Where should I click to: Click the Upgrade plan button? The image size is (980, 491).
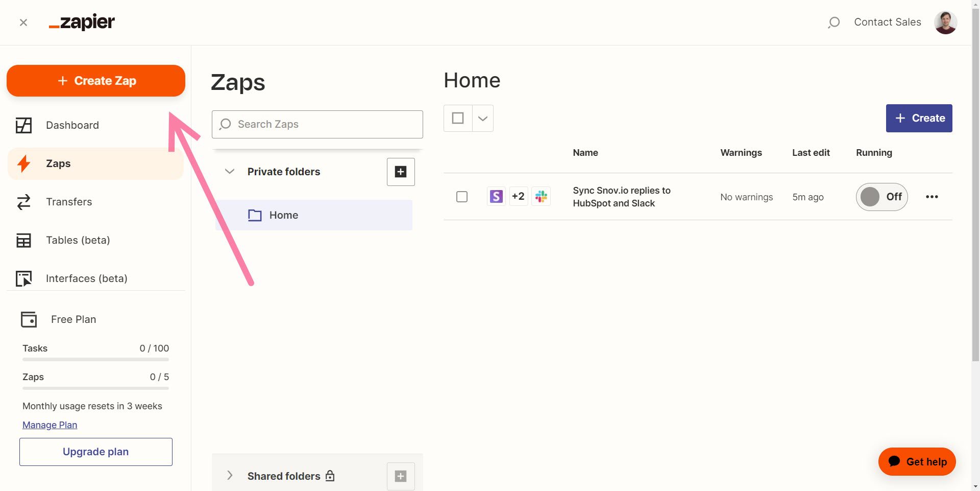point(96,452)
